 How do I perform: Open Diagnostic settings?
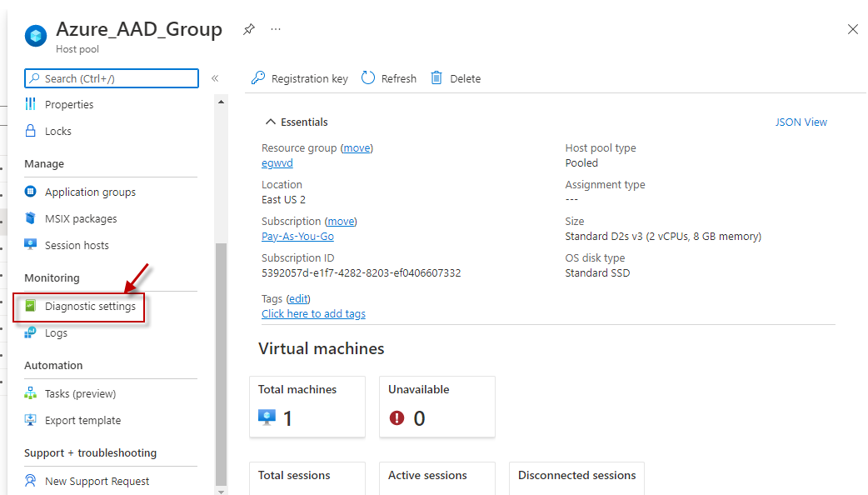tap(90, 306)
